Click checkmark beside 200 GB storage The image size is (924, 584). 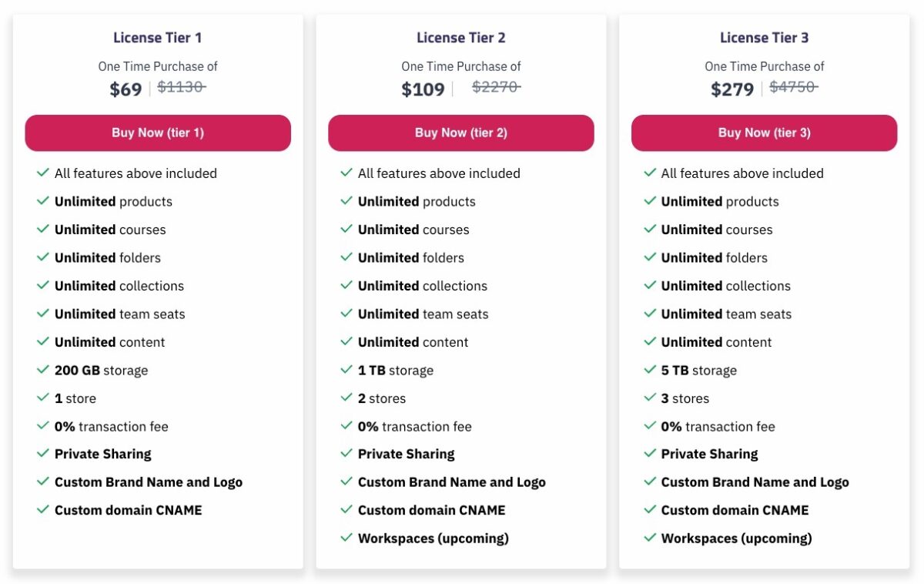point(43,370)
